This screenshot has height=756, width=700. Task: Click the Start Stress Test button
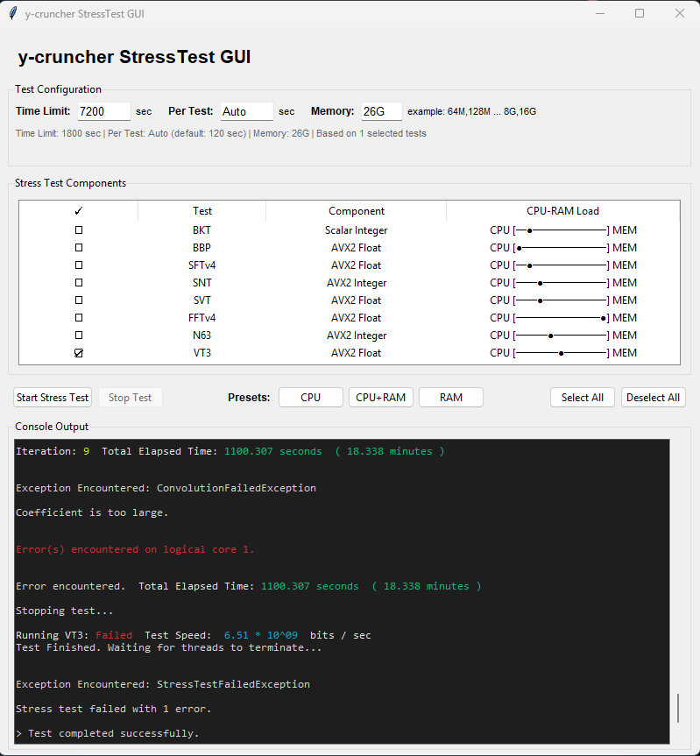click(x=53, y=398)
